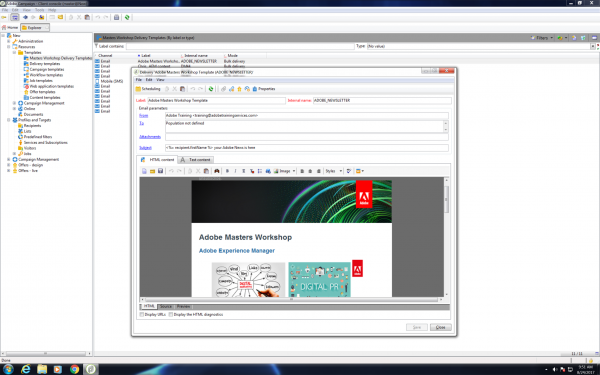Switch to the Text content tab
This screenshot has width=600, height=375.
(196, 160)
